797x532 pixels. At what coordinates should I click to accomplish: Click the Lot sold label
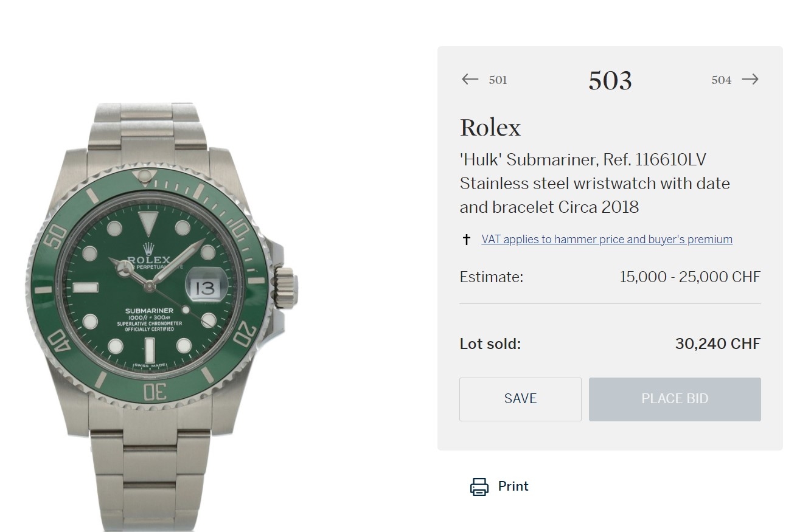[490, 344]
